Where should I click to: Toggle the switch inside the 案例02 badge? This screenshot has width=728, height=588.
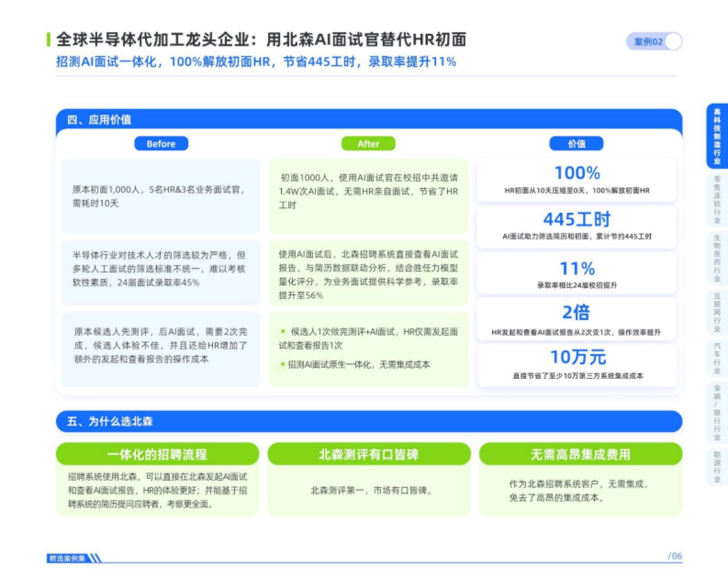pos(673,42)
